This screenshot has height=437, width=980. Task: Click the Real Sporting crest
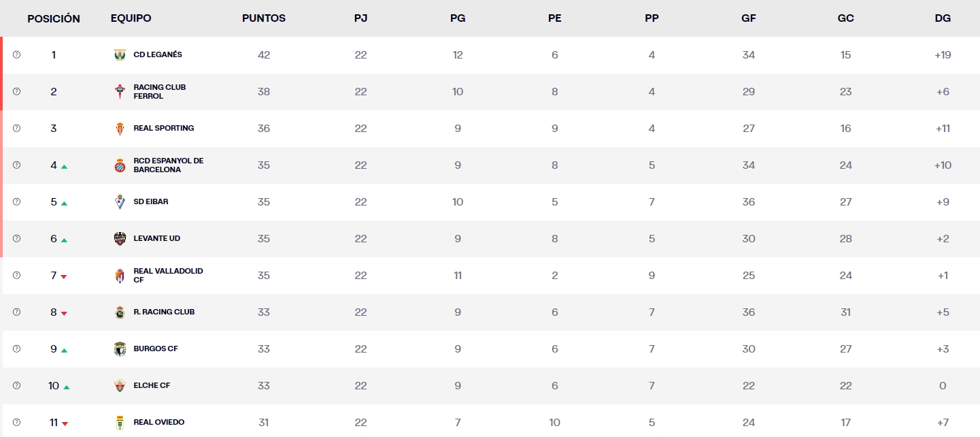click(x=120, y=128)
